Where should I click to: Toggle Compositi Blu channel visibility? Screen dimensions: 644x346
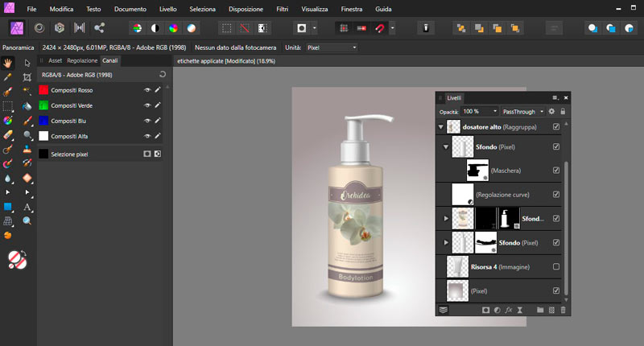point(147,121)
